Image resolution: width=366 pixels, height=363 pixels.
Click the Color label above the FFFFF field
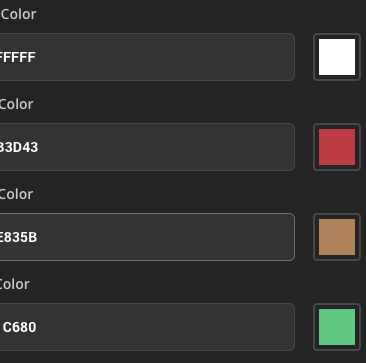18,14
